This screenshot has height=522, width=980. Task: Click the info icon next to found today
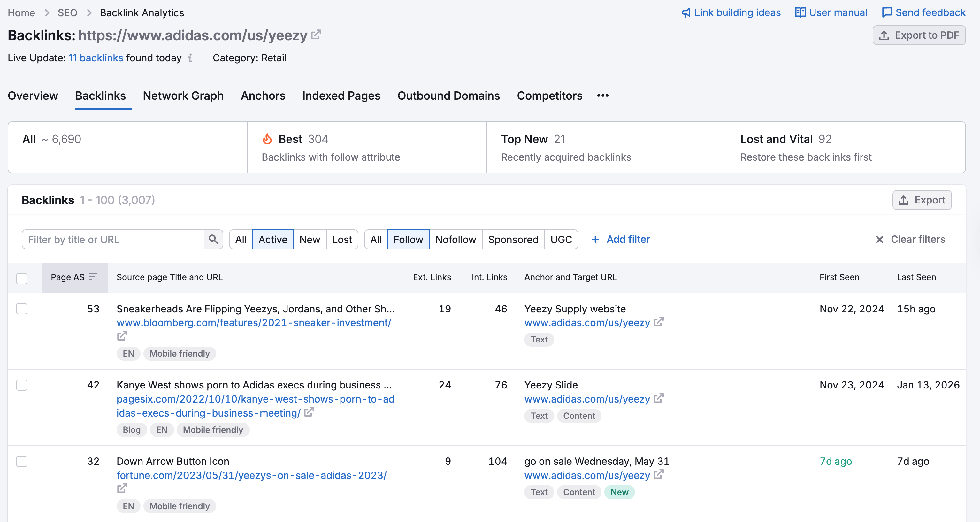(x=190, y=58)
